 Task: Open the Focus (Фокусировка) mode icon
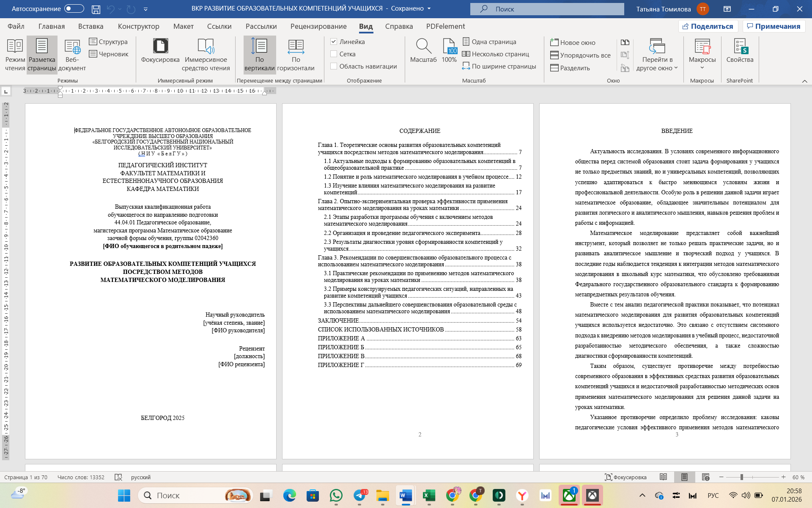pos(160,47)
